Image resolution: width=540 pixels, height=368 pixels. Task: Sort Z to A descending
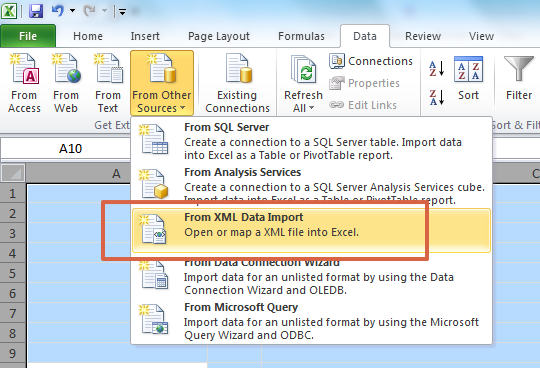coord(436,97)
